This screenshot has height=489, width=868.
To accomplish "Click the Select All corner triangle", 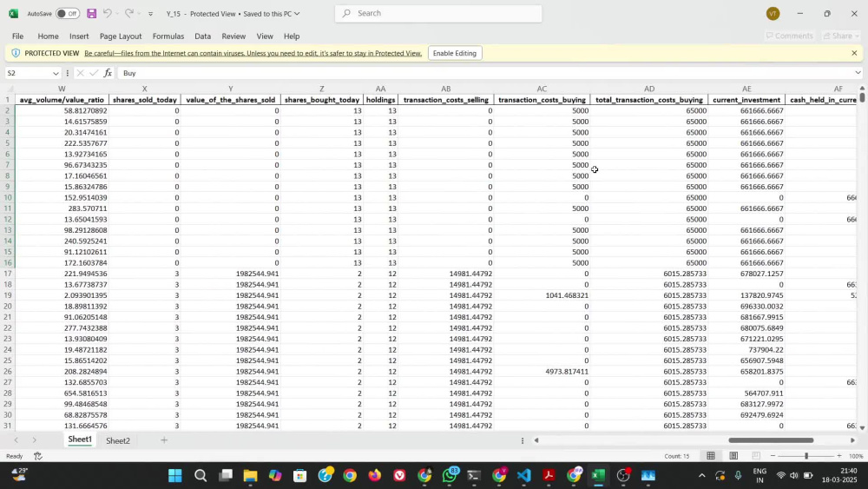I will tap(8, 89).
